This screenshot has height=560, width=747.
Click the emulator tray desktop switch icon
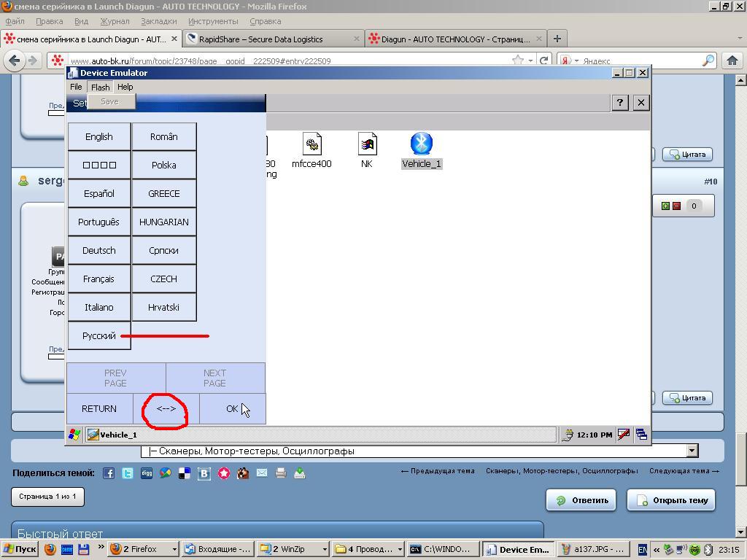click(x=641, y=435)
